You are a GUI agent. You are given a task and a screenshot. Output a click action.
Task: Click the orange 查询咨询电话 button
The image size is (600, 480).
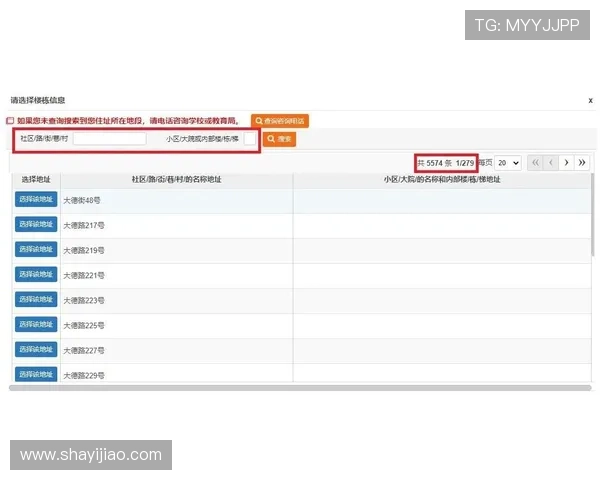tap(280, 121)
